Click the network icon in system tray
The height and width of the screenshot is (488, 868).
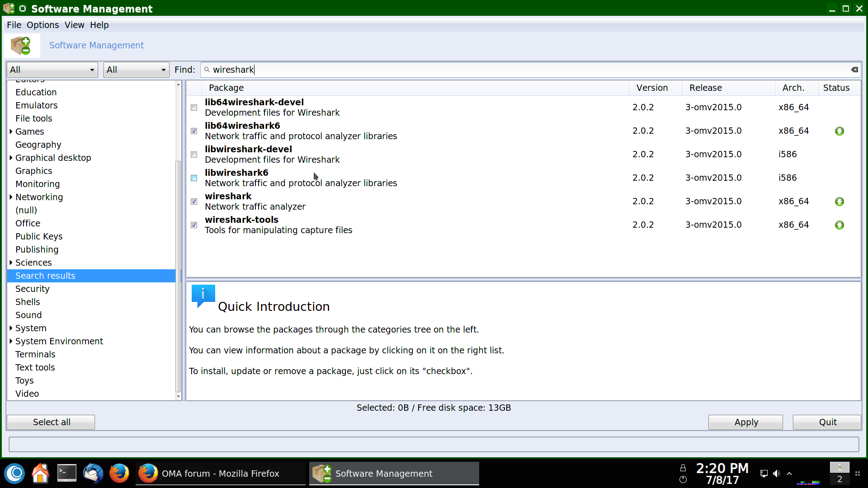(x=764, y=474)
